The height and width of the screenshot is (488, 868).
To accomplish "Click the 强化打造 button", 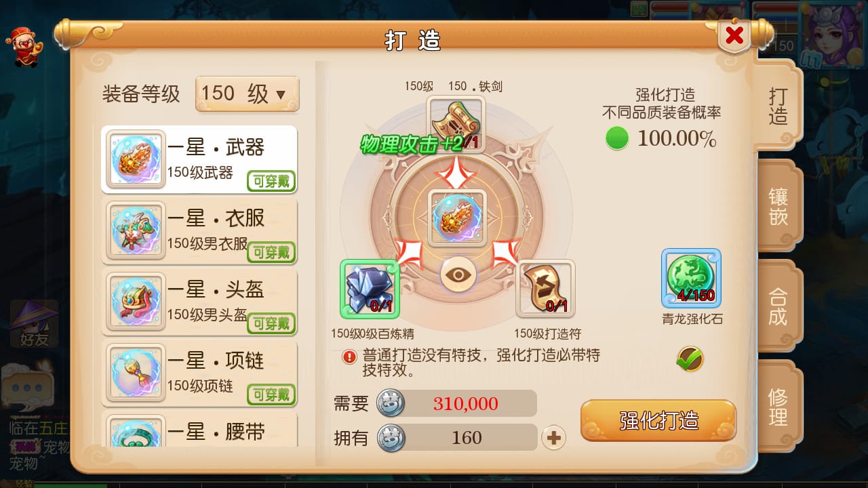I will click(658, 420).
